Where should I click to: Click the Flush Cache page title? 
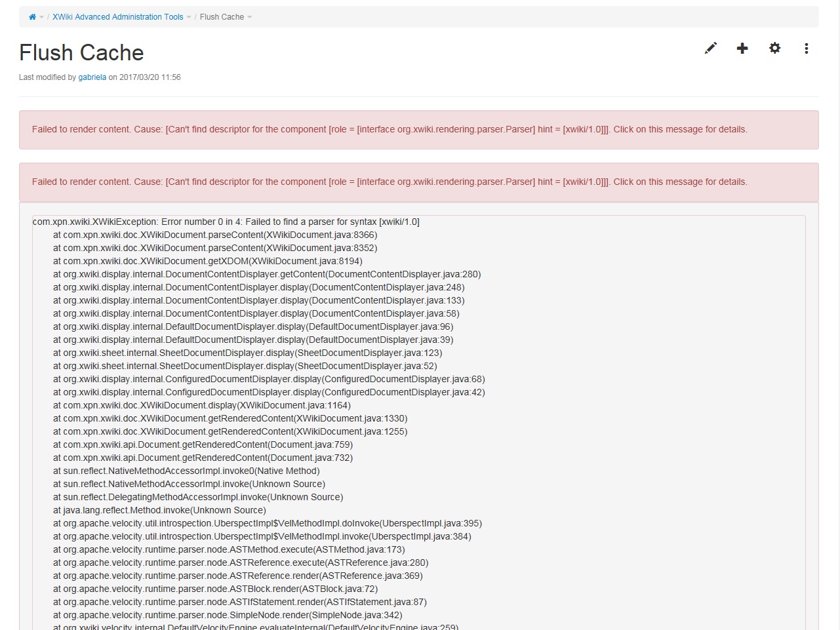click(x=81, y=52)
